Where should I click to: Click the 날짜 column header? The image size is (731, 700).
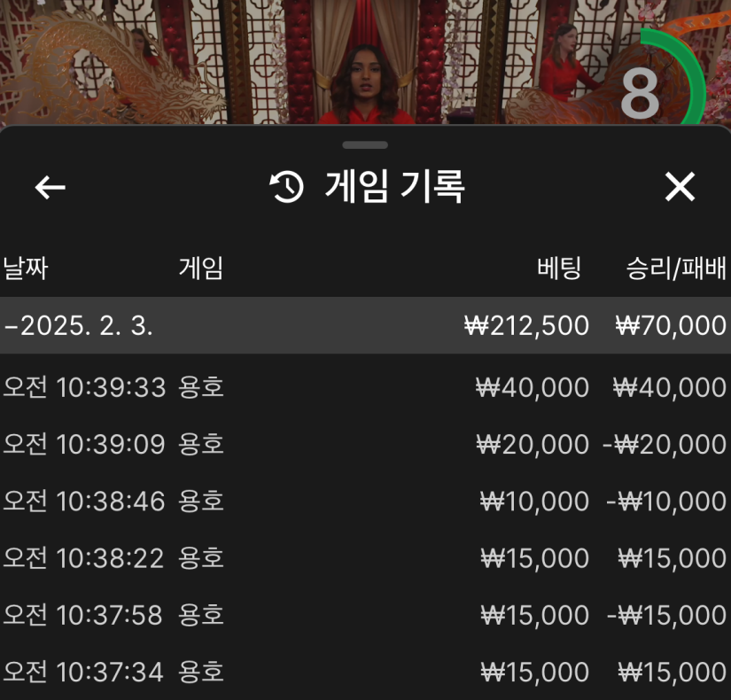tap(25, 268)
